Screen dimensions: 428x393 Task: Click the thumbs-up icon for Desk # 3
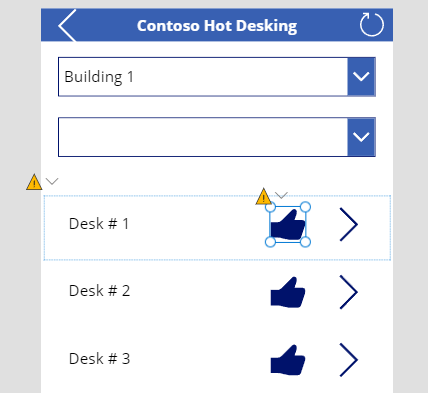288,360
